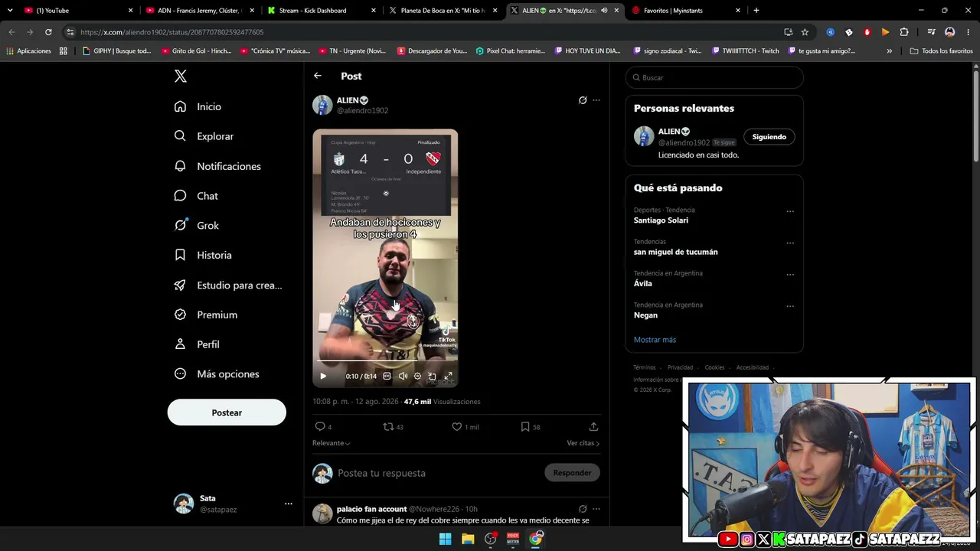
Task: Seek on the video progress bar
Action: point(385,360)
